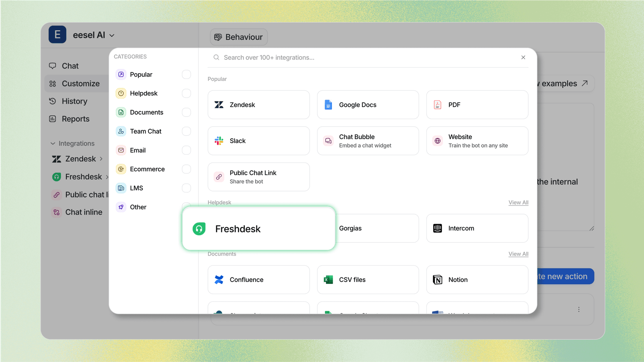Viewport: 644px width, 362px height.
Task: Click the Intercom logo icon
Action: tap(437, 228)
